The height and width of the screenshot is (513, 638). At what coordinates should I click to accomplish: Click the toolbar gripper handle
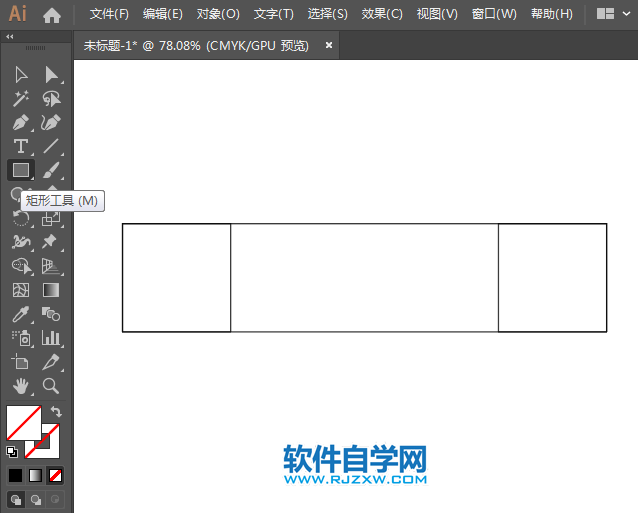[35, 48]
